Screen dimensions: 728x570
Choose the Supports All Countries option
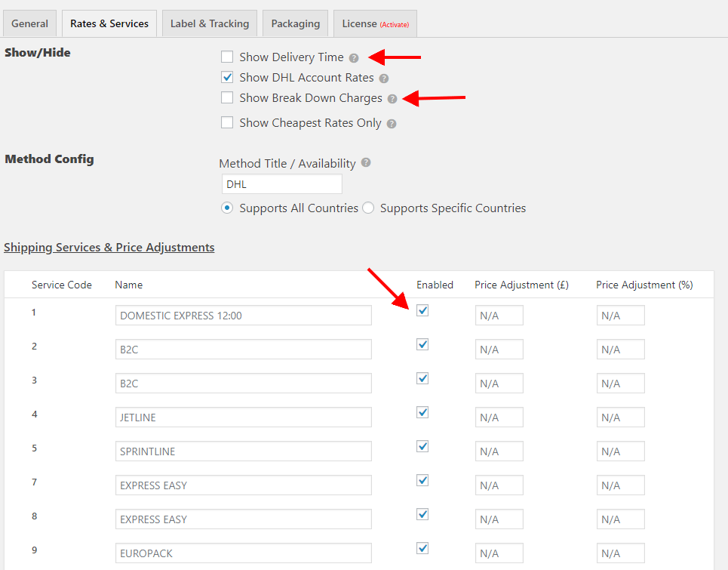[x=227, y=208]
